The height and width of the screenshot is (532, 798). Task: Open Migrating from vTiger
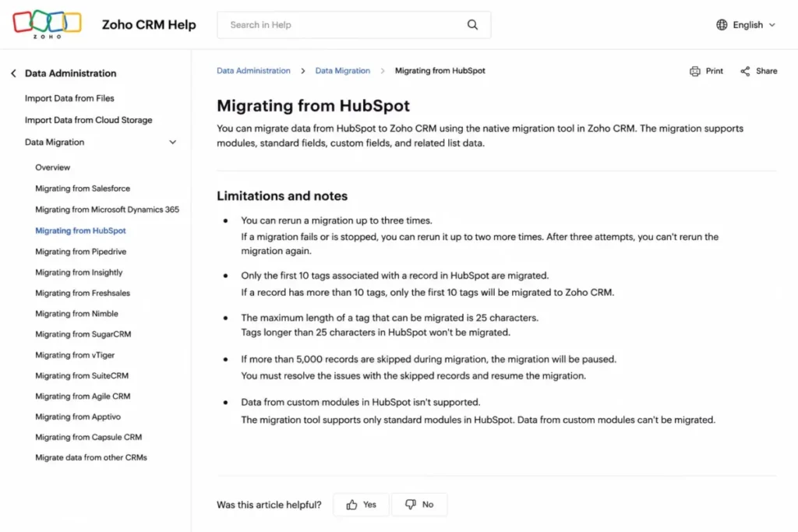click(75, 355)
